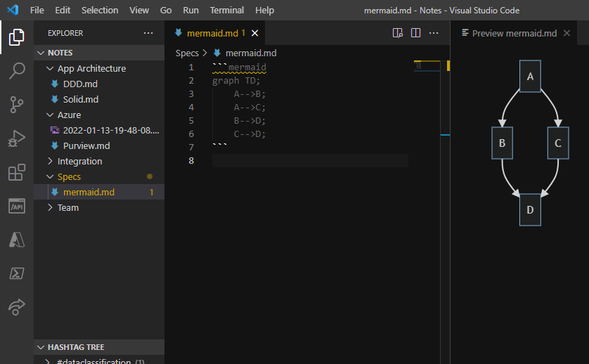Click node C in the diagram preview
The height and width of the screenshot is (364, 589).
[x=558, y=143]
